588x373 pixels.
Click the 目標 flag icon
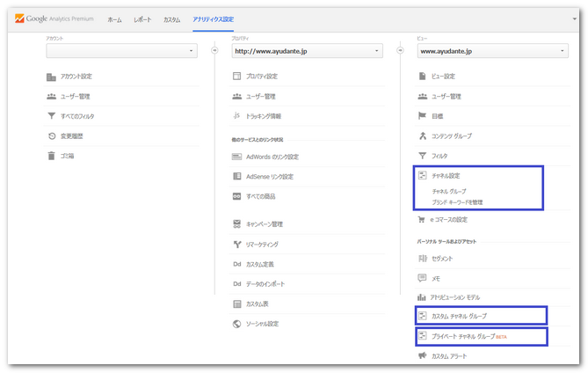(x=422, y=115)
